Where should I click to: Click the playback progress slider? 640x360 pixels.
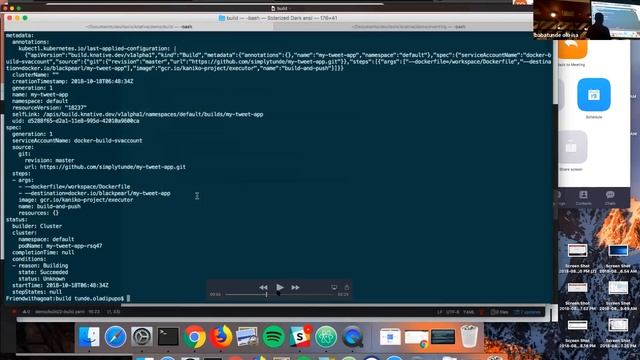coord(280,294)
